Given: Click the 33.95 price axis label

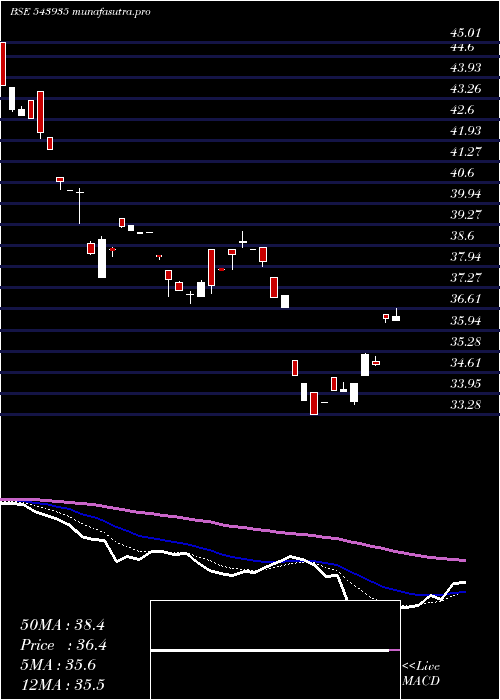Looking at the screenshot, I should point(465,383).
